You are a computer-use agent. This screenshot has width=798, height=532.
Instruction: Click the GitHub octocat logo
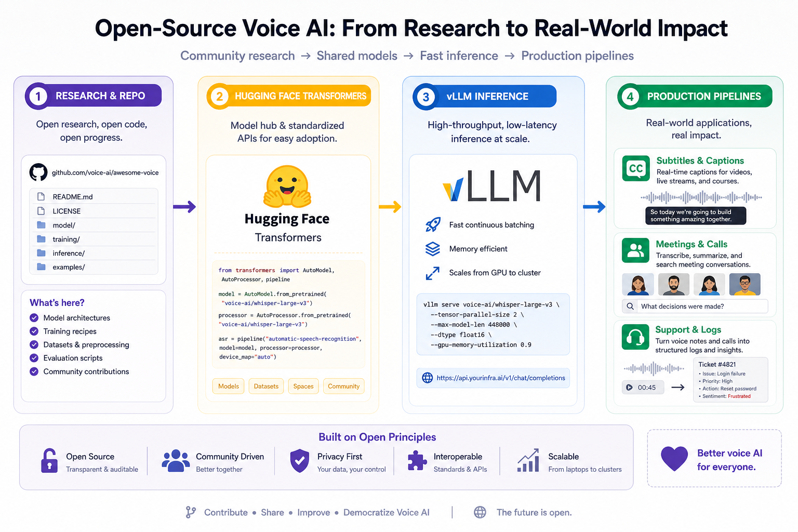(38, 172)
